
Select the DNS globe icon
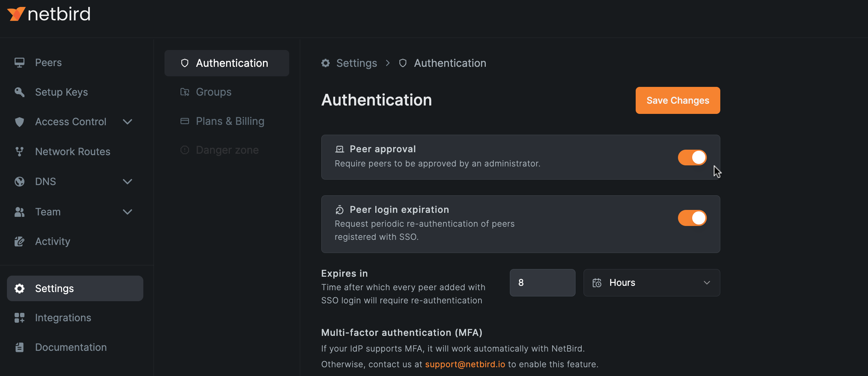19,181
